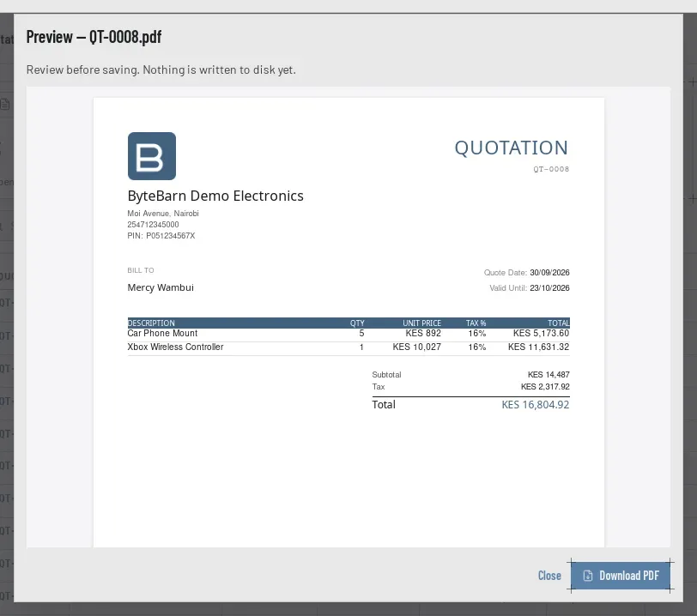Click subtotal value KES 14,487
Image resolution: width=697 pixels, height=616 pixels.
pyautogui.click(x=549, y=375)
